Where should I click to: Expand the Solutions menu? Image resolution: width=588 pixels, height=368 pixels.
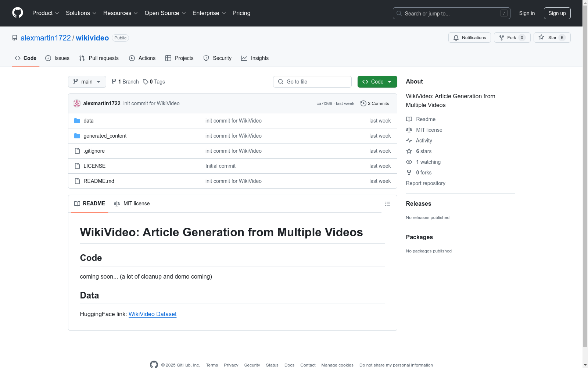click(x=81, y=13)
